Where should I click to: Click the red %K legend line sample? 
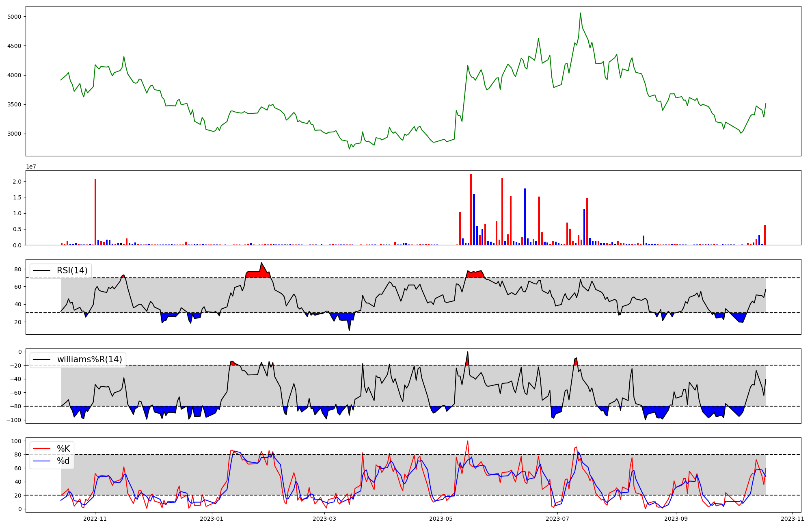click(42, 449)
